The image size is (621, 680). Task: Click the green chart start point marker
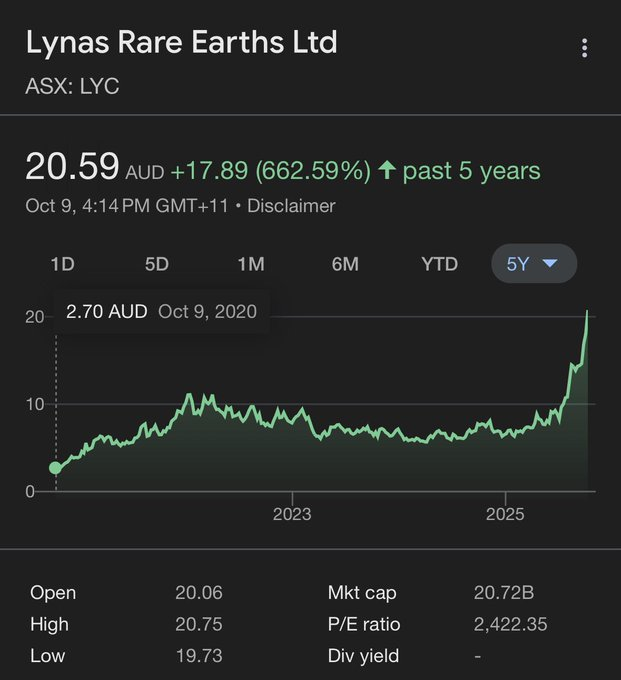[x=56, y=468]
